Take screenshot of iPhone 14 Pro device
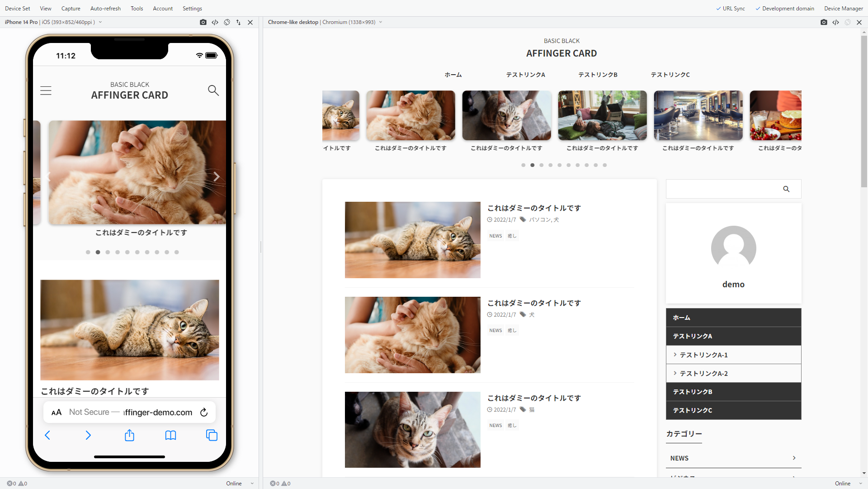This screenshot has width=868, height=489. tap(203, 22)
